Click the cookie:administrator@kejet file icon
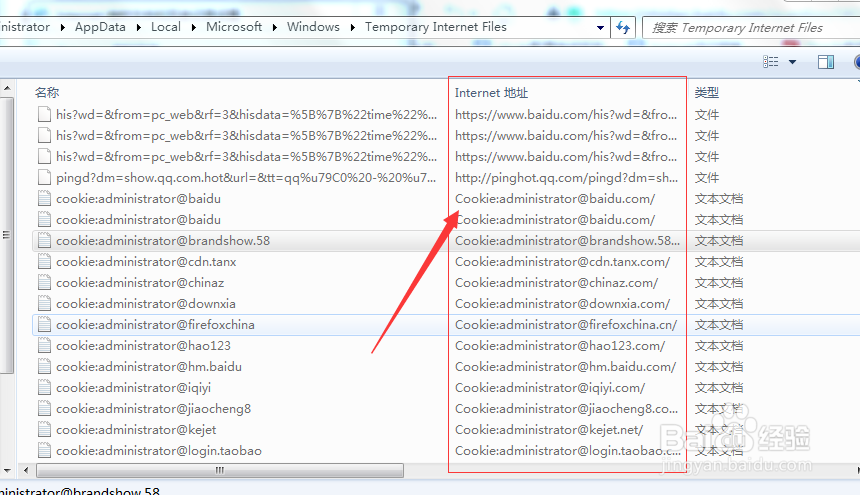860x495 pixels. click(x=44, y=430)
